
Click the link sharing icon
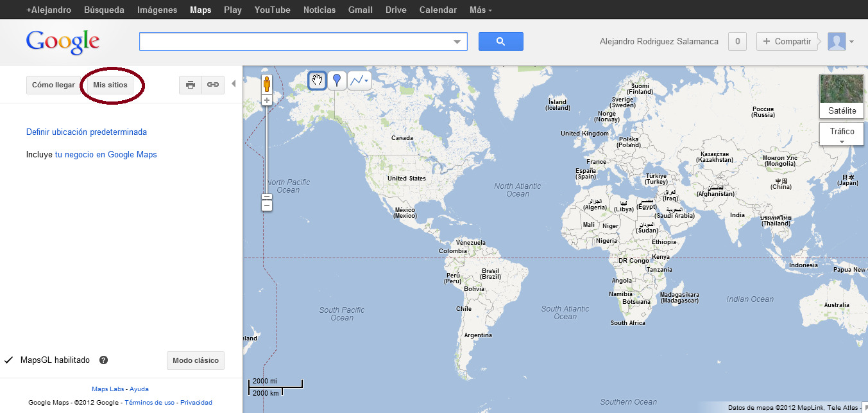[212, 84]
